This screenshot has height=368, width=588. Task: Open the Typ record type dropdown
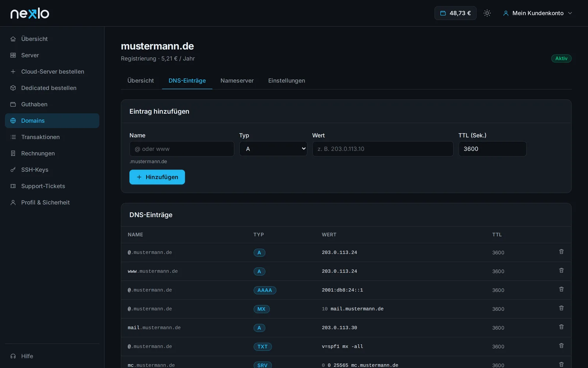pyautogui.click(x=273, y=149)
